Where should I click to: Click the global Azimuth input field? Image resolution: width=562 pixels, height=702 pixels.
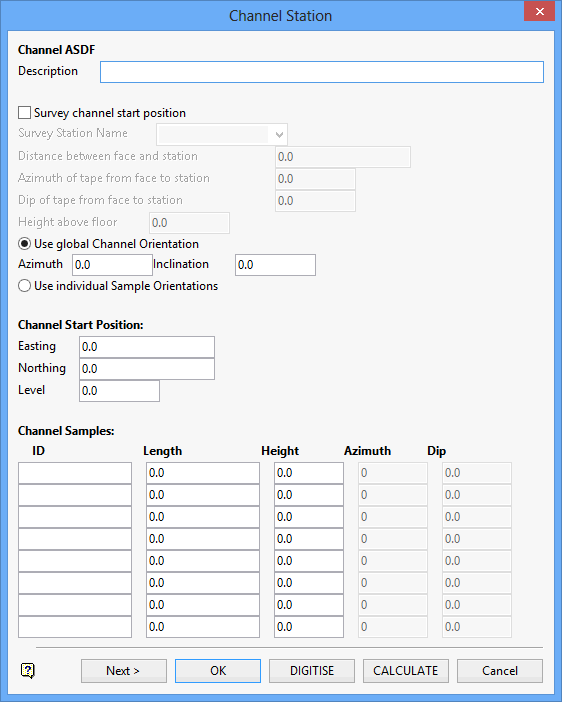112,265
